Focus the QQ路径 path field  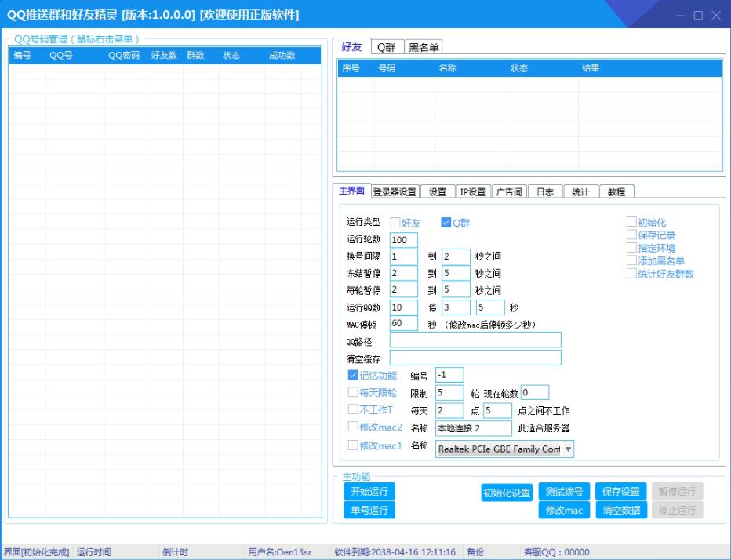475,340
